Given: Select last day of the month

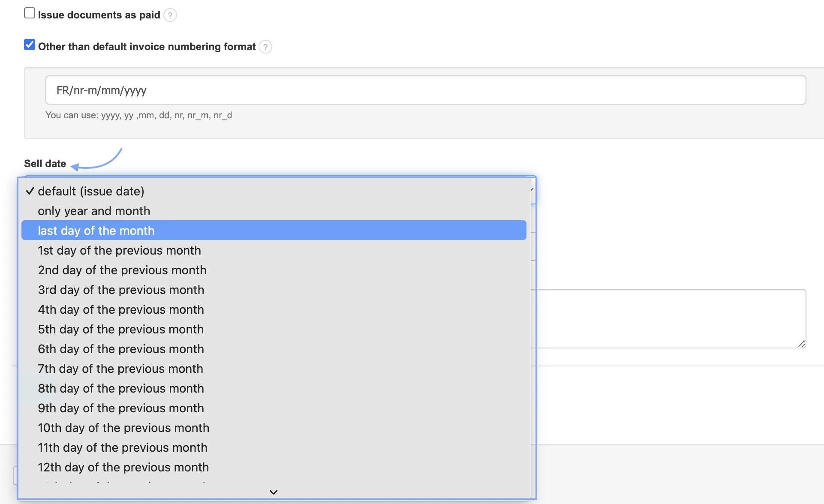Looking at the screenshot, I should click(96, 231).
